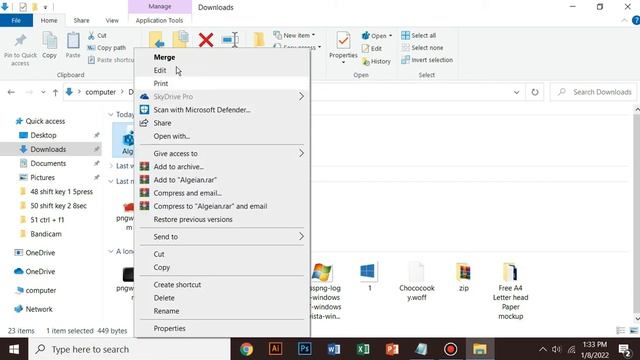Click Select all in ribbon

pos(419,36)
